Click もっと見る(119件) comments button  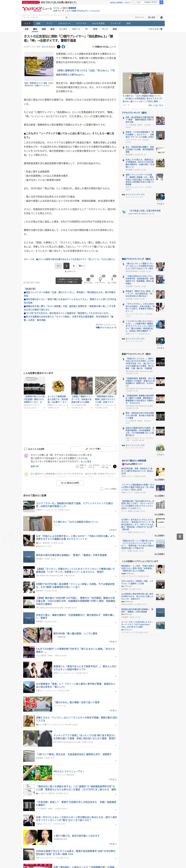point(70,483)
